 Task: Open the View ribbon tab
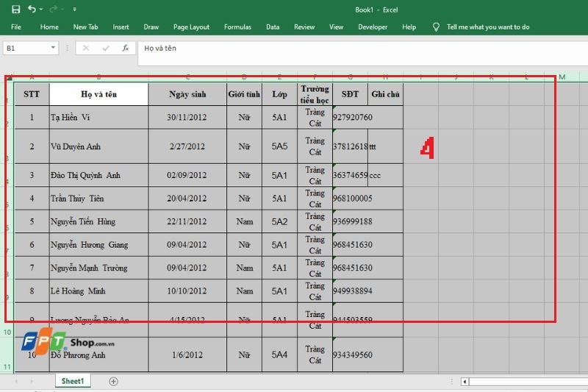336,27
